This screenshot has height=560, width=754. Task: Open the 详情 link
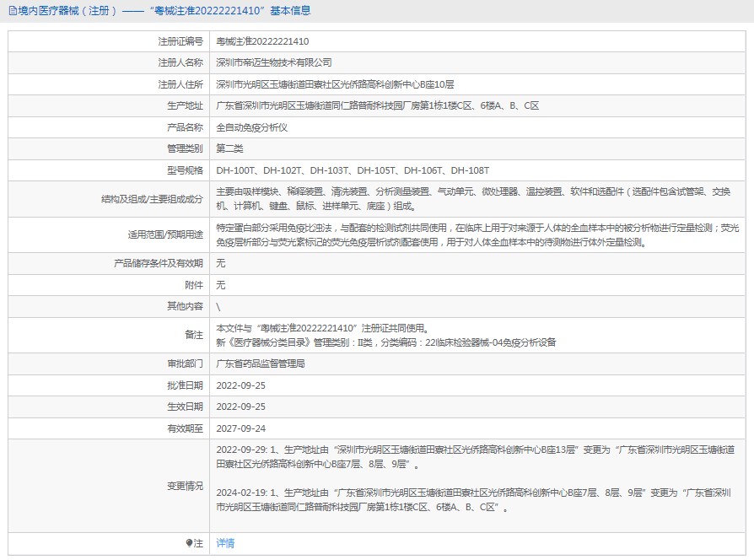point(225,544)
